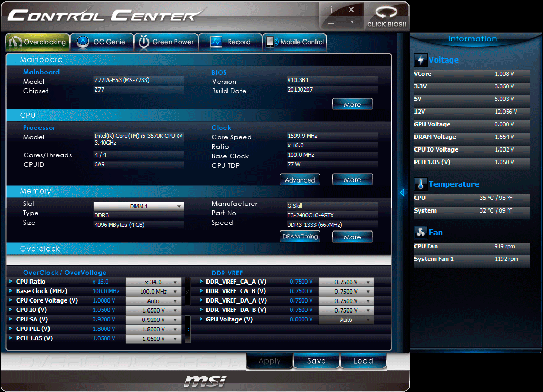Launch CLICK BIOSII from the top corner

pos(387,17)
